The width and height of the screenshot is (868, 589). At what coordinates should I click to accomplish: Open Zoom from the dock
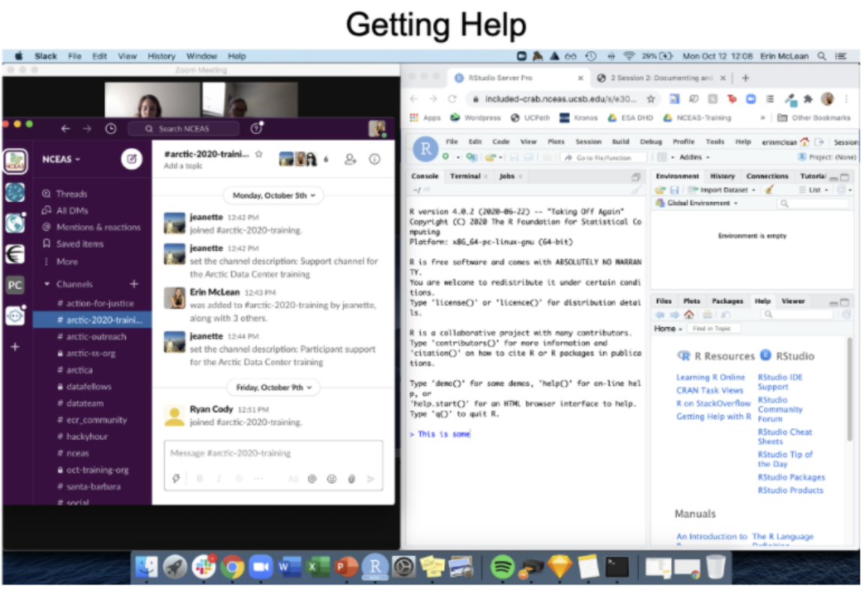[x=260, y=567]
